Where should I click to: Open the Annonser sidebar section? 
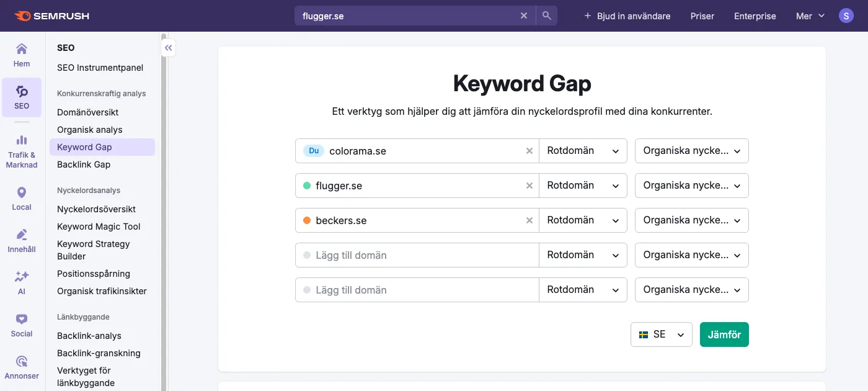point(22,367)
